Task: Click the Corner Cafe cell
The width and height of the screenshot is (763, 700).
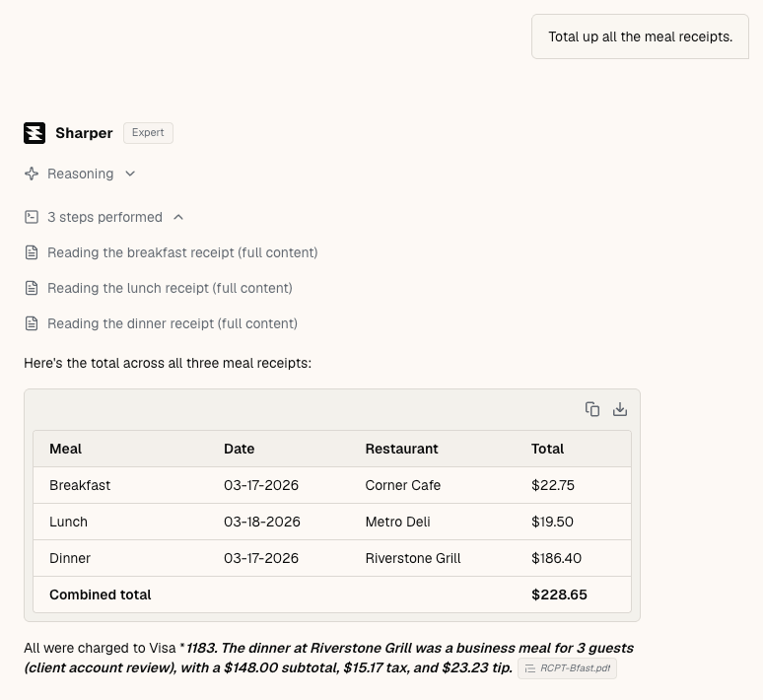Action: [403, 485]
